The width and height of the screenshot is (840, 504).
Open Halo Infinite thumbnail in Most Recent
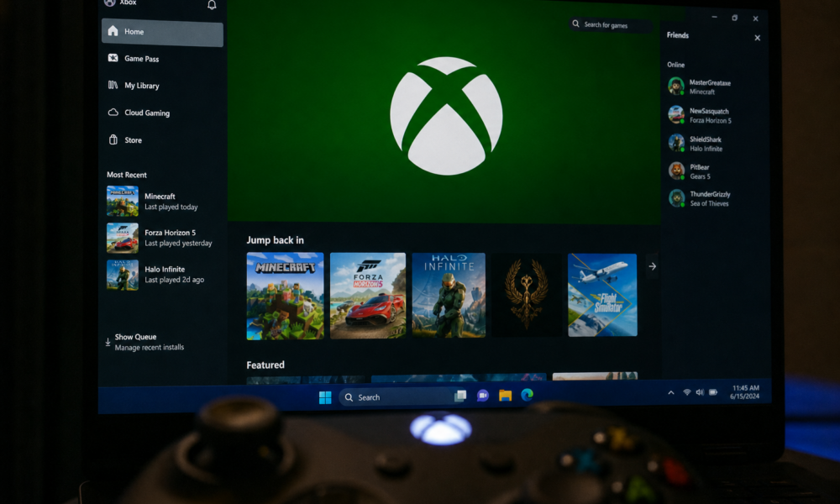pyautogui.click(x=122, y=275)
